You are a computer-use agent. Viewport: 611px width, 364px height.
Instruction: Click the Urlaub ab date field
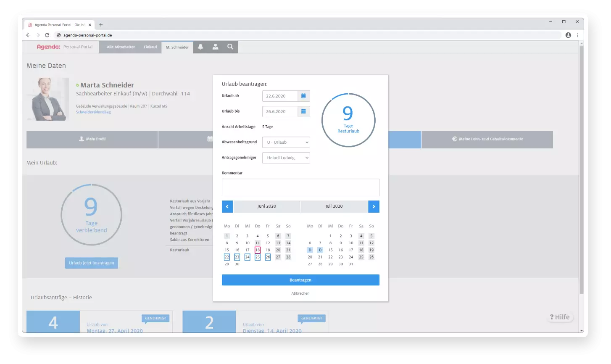pyautogui.click(x=280, y=96)
